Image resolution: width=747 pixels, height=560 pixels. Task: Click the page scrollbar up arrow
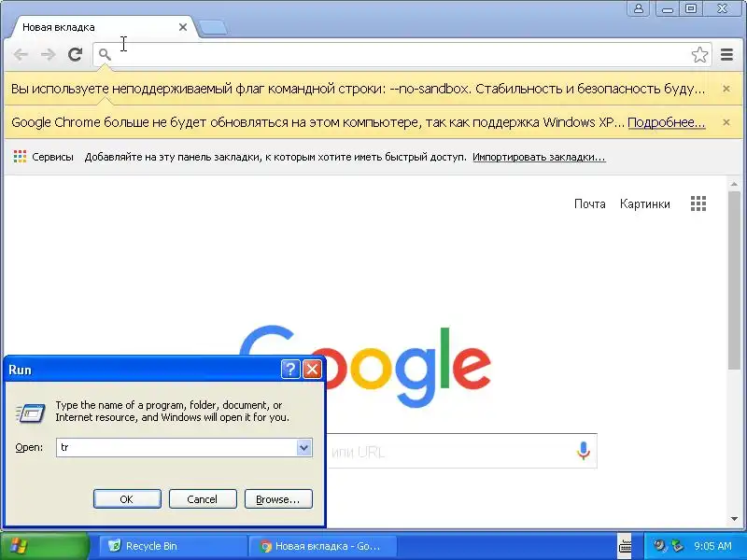(734, 184)
